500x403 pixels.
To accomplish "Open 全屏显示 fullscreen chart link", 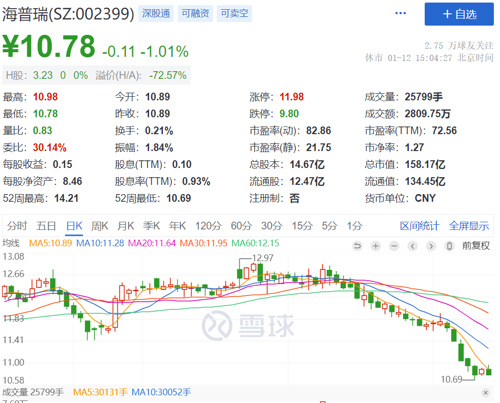I will coord(469,226).
